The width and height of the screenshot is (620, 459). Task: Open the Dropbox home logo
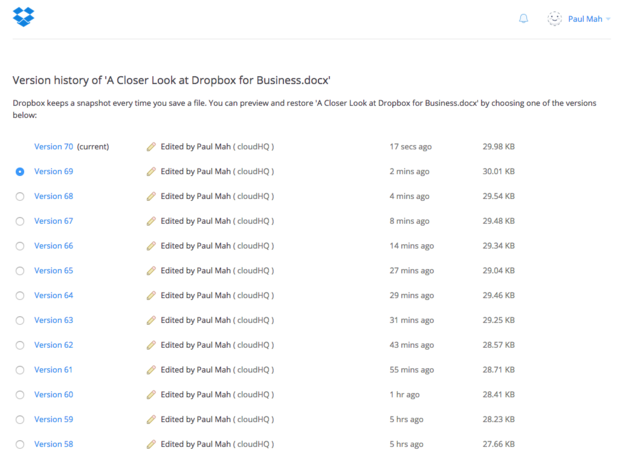[x=23, y=17]
